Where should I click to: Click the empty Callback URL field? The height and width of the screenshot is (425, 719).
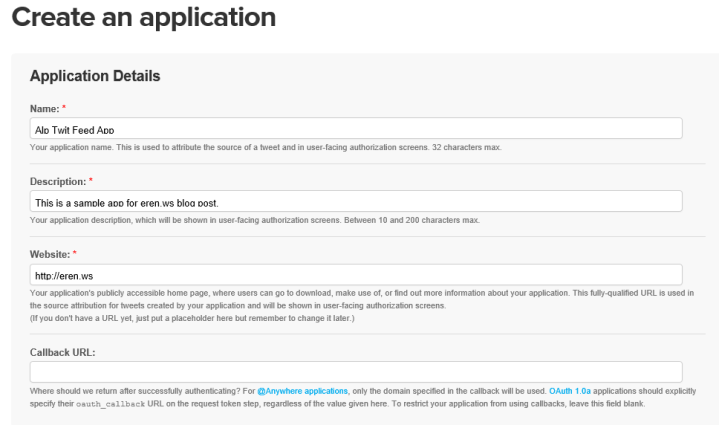(x=356, y=372)
